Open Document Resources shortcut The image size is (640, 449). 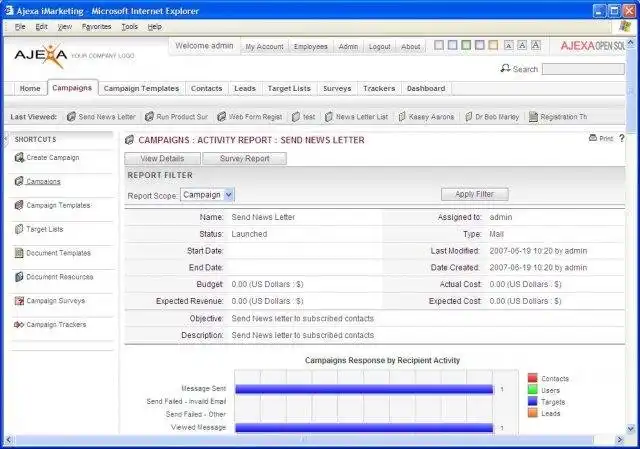pos(54,277)
